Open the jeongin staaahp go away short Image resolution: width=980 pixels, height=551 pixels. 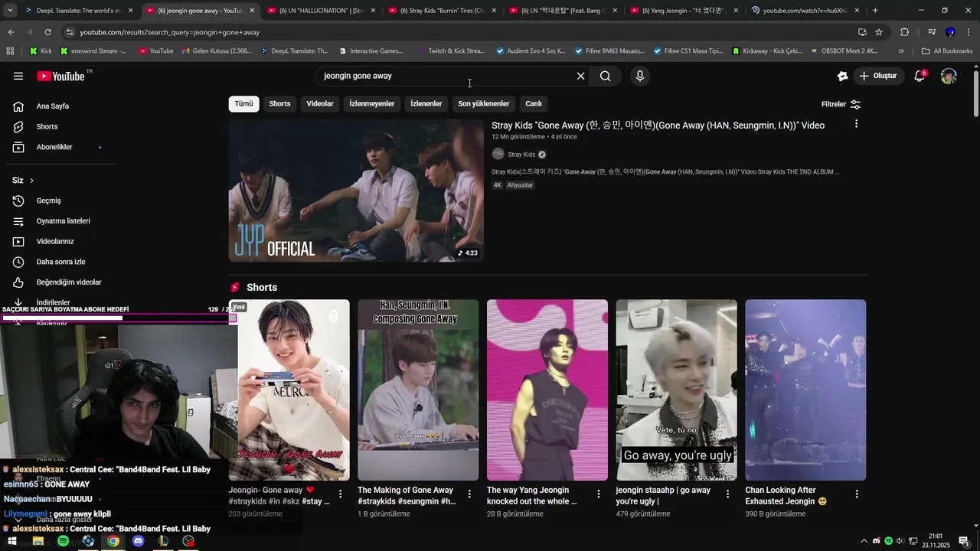click(x=677, y=390)
